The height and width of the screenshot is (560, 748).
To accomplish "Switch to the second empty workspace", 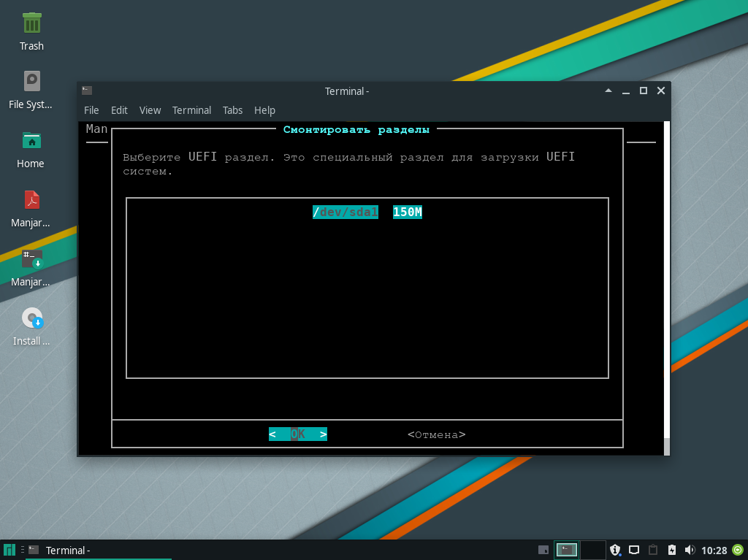I will (x=592, y=550).
